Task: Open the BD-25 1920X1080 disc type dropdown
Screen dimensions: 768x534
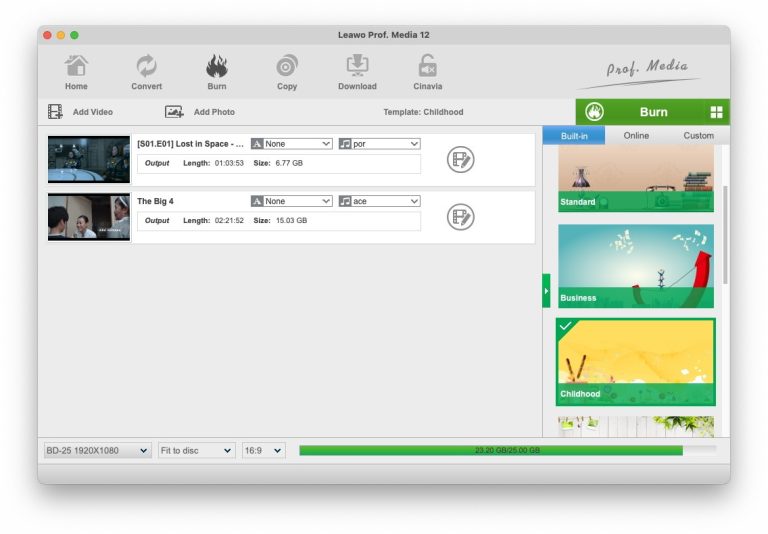Action: click(97, 451)
